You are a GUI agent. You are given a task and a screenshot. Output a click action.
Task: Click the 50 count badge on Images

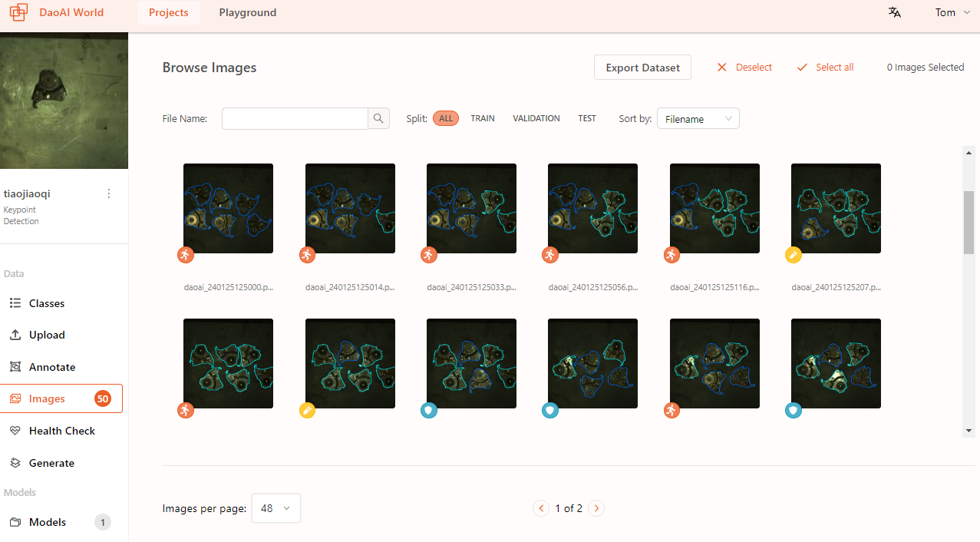point(103,398)
